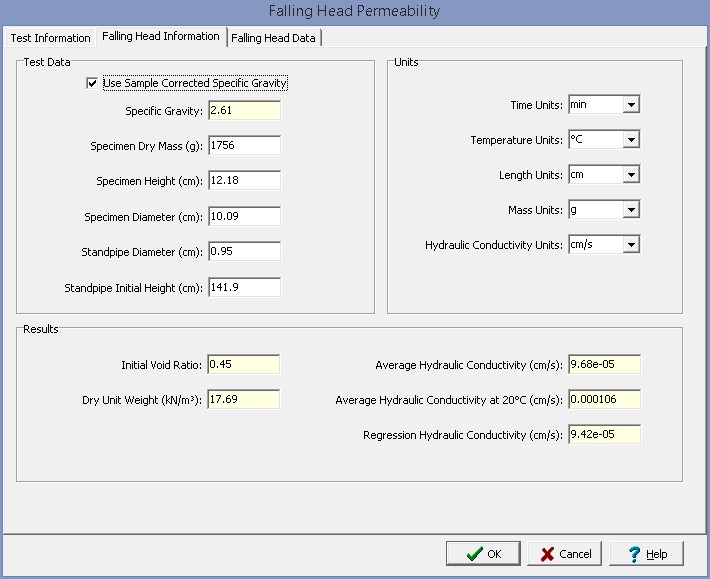This screenshot has height=579, width=710.
Task: Click the Standpipe Diameter field
Action: (244, 251)
